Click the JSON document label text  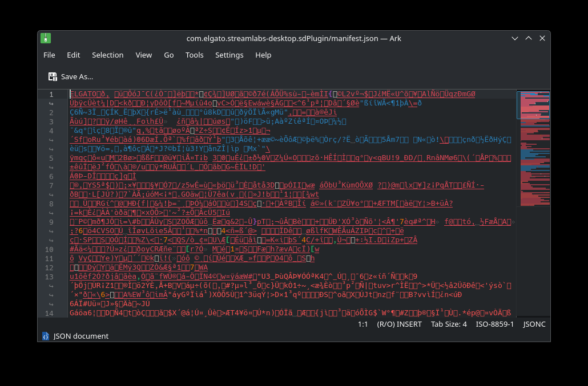coord(81,336)
